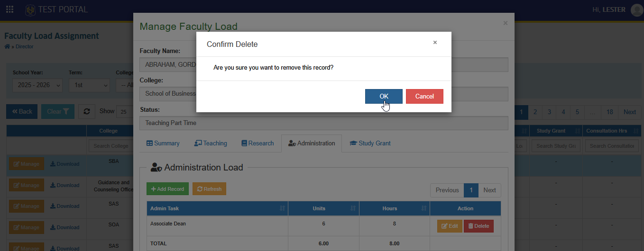Refresh the Administration Load table
644x251 pixels.
pyautogui.click(x=209, y=189)
